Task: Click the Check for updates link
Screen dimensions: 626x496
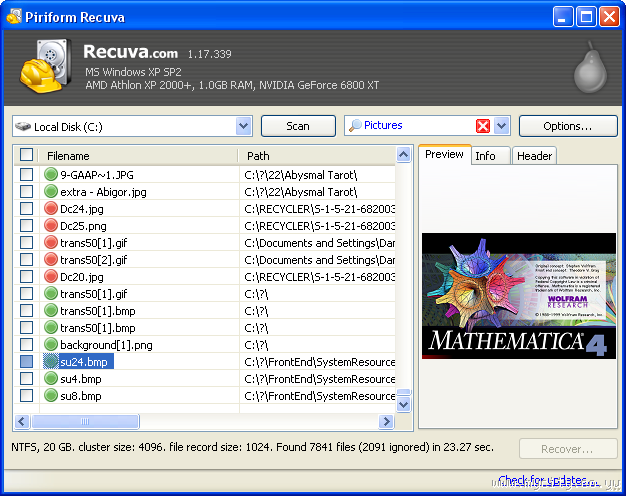Action: 548,480
